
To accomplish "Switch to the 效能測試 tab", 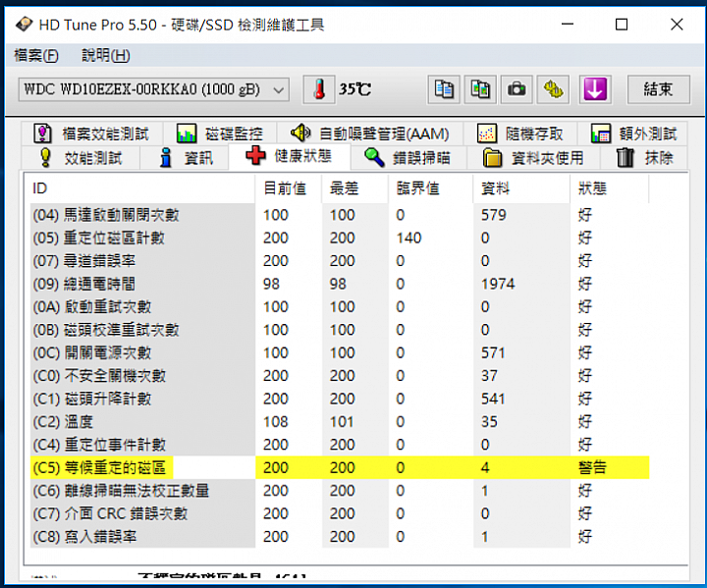I will [x=81, y=158].
